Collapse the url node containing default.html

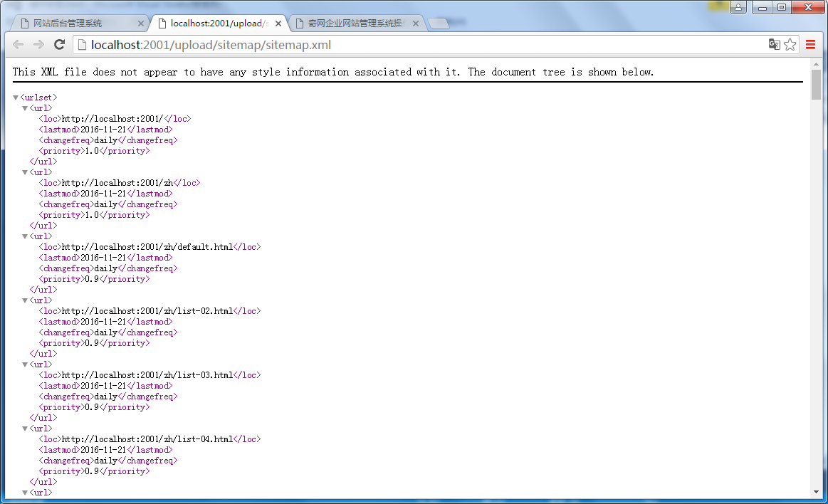pos(25,236)
